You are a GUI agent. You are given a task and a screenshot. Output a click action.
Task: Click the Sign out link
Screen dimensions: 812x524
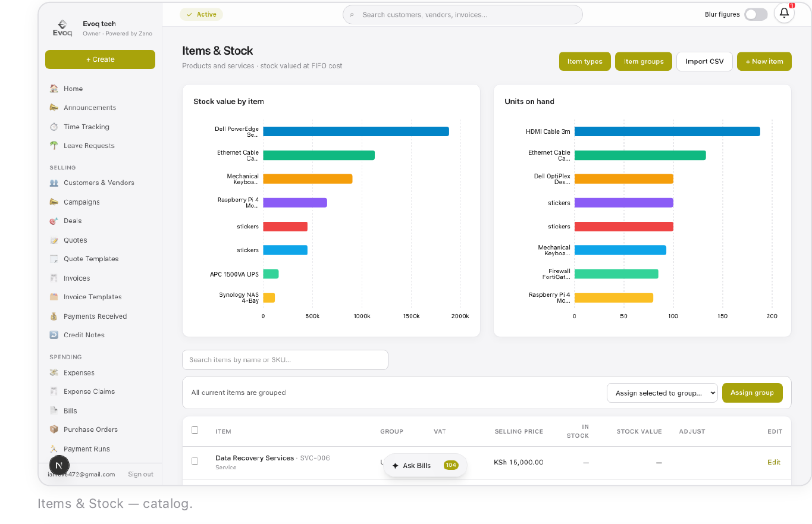pyautogui.click(x=140, y=474)
